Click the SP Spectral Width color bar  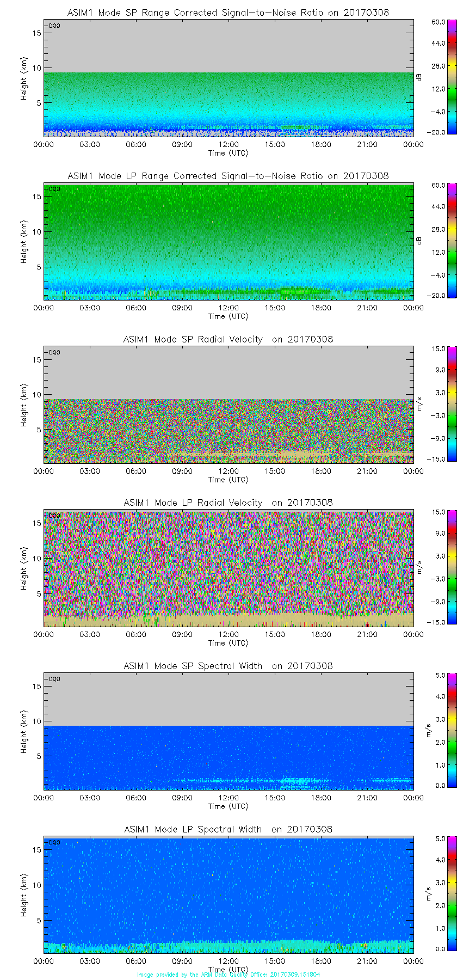coord(438,730)
